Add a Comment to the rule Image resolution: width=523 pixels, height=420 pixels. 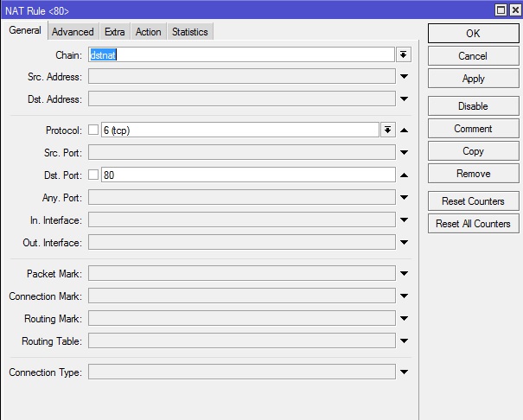[474, 129]
